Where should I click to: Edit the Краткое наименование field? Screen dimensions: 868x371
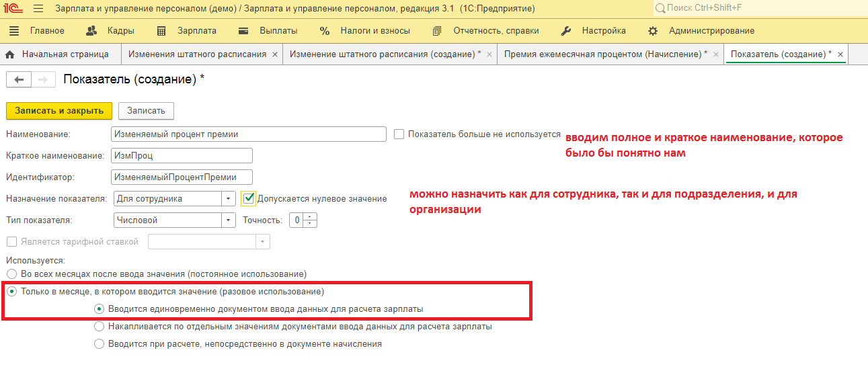182,156
